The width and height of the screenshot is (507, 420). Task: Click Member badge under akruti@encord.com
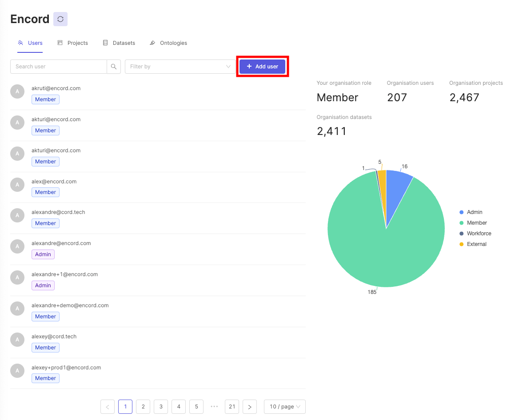(x=46, y=99)
